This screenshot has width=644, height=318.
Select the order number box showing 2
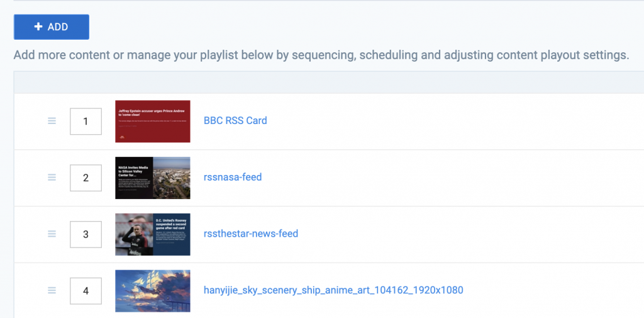pyautogui.click(x=86, y=178)
